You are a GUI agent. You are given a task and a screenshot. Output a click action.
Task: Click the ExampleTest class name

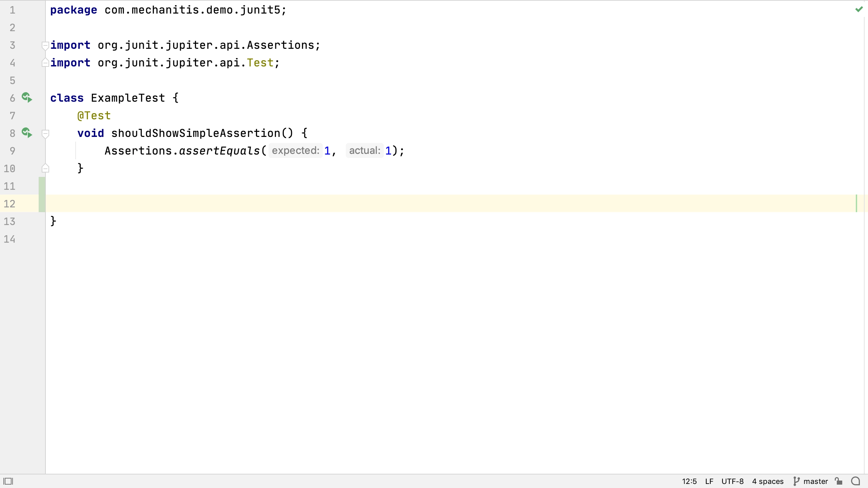[128, 98]
